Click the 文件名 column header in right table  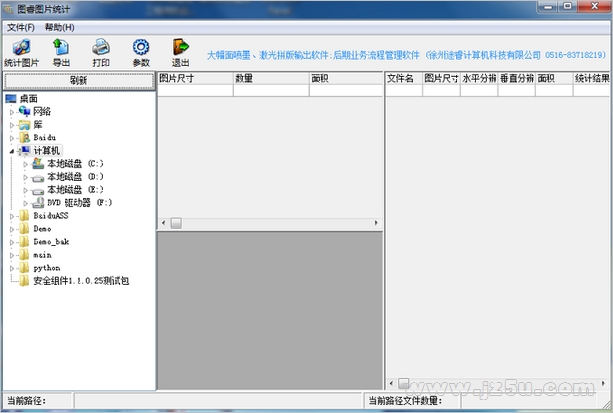tap(402, 77)
